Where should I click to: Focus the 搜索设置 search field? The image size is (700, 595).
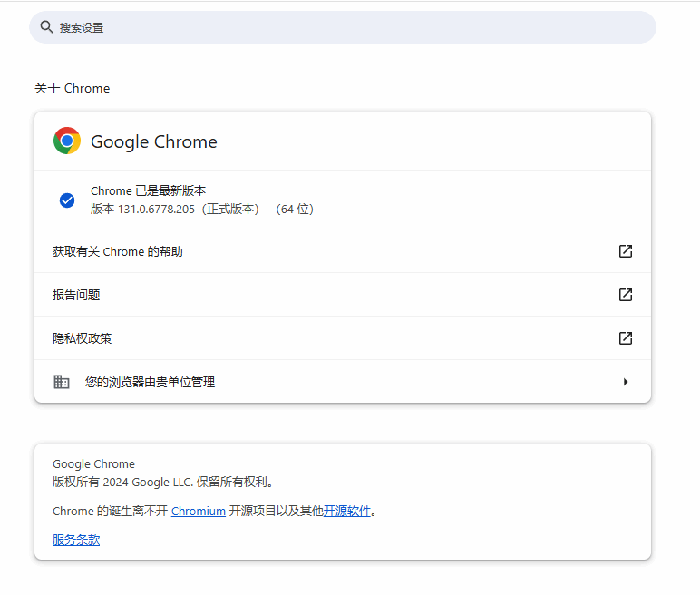point(345,27)
